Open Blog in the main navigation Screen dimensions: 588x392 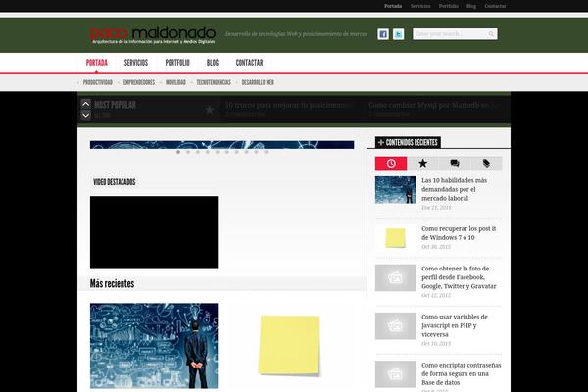click(x=213, y=63)
